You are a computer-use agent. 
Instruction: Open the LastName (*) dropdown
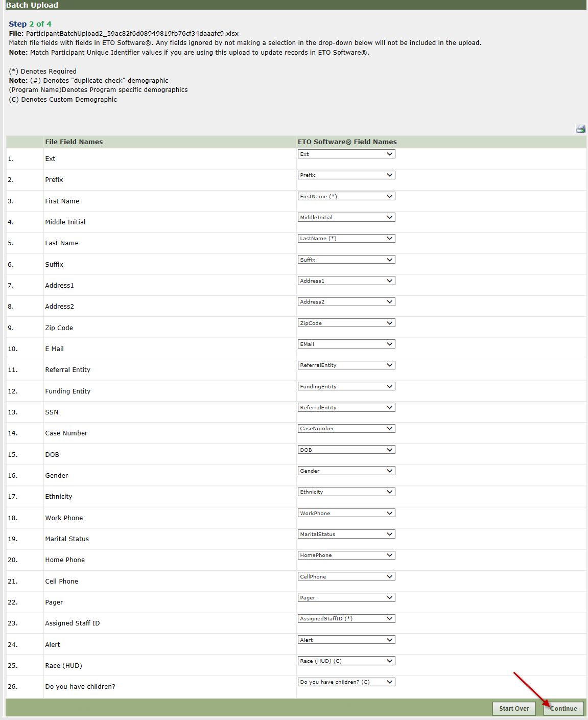click(346, 238)
